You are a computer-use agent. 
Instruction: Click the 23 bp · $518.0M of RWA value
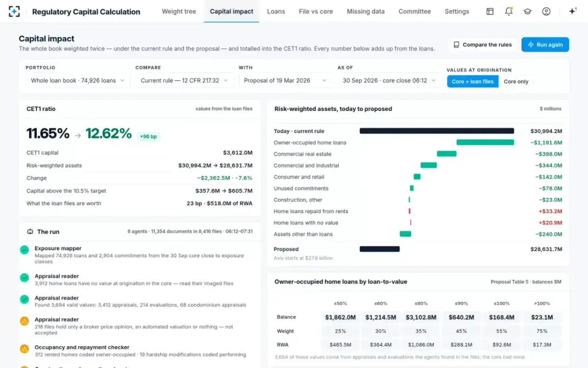tap(220, 203)
